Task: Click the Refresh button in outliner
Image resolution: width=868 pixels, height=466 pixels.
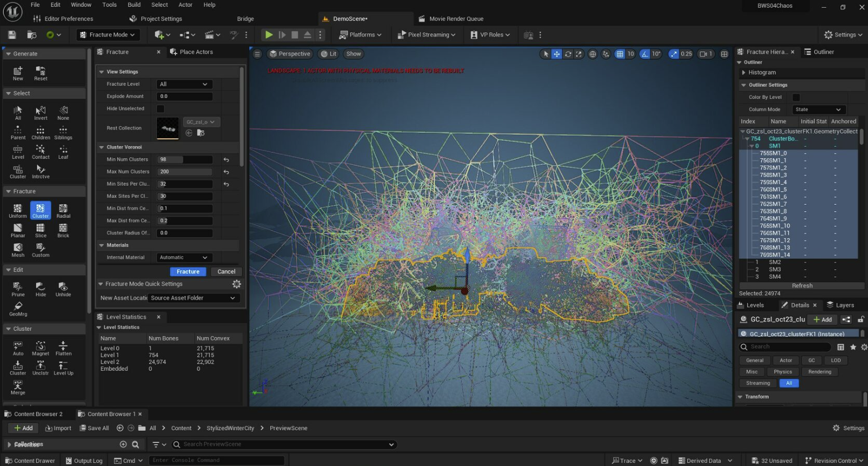Action: pyautogui.click(x=802, y=286)
